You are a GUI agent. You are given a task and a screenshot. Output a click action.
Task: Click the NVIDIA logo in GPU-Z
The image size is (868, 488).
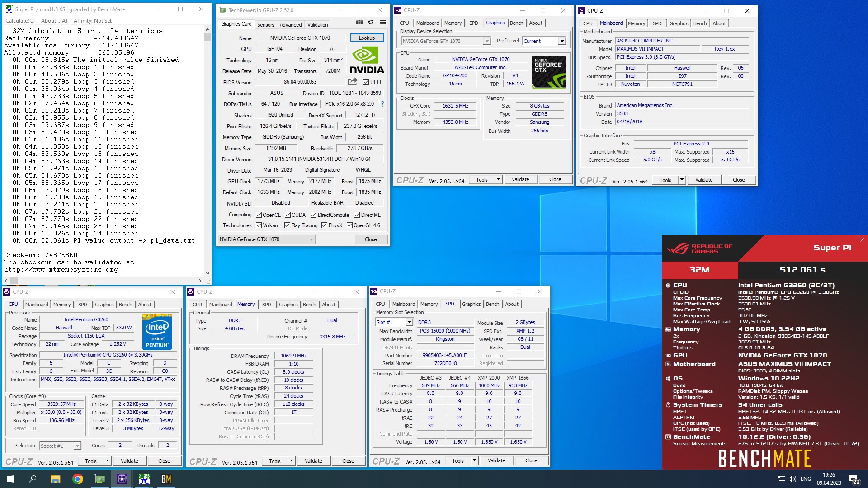pos(367,61)
